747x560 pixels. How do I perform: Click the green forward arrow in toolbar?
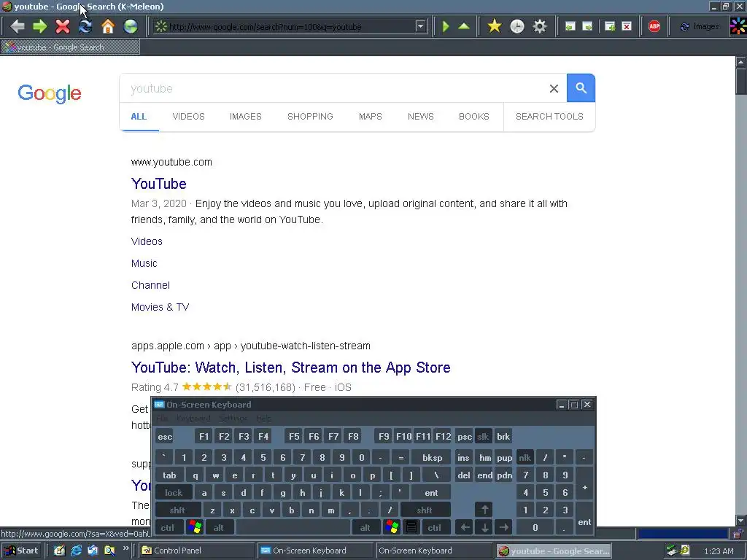40,26
